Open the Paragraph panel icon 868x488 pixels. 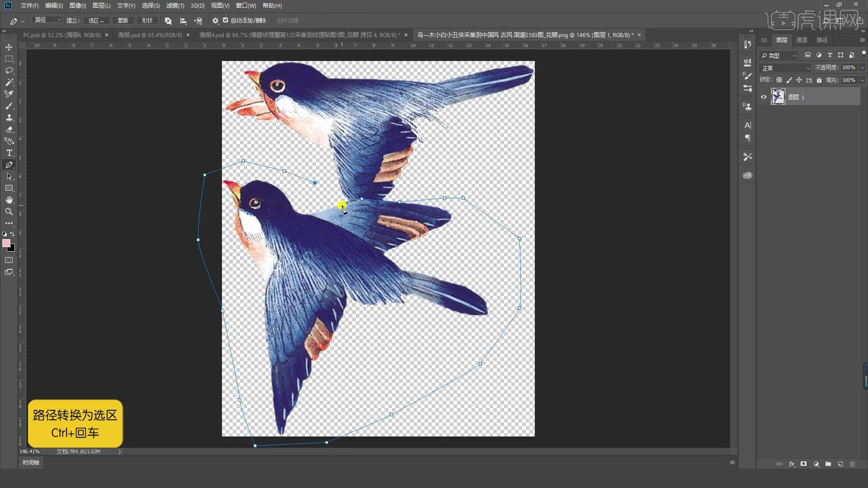coord(747,138)
